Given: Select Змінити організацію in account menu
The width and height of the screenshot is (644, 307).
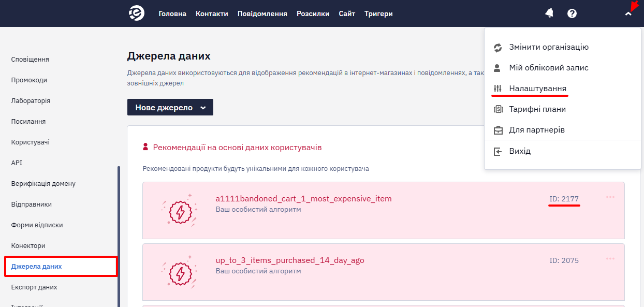Looking at the screenshot, I should click(549, 47).
